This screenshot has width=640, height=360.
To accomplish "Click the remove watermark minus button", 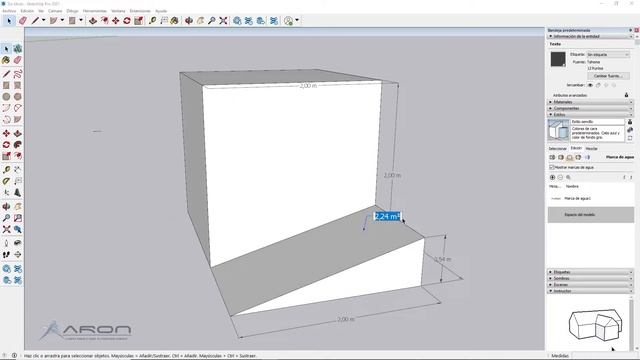I will coord(560,178).
